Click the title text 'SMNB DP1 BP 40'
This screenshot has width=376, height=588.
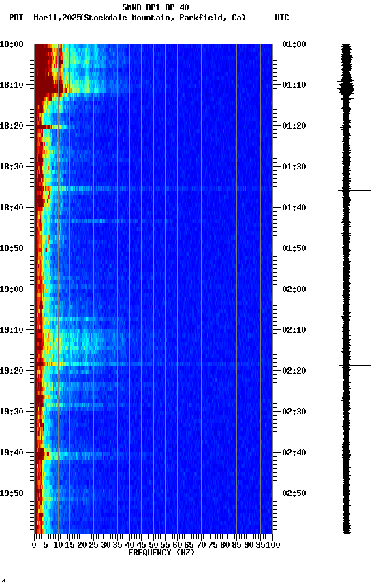click(155, 7)
